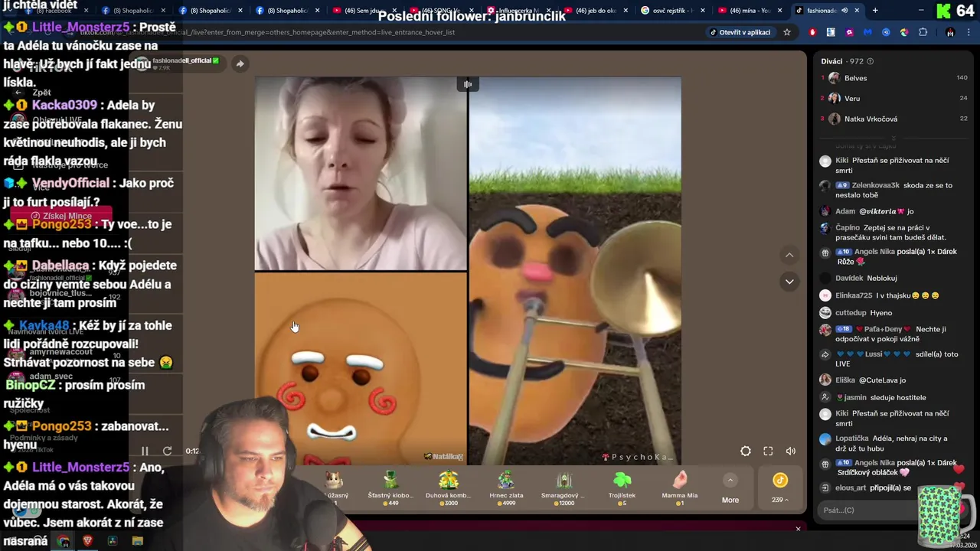Open top viewer Belves profile

coord(855,78)
